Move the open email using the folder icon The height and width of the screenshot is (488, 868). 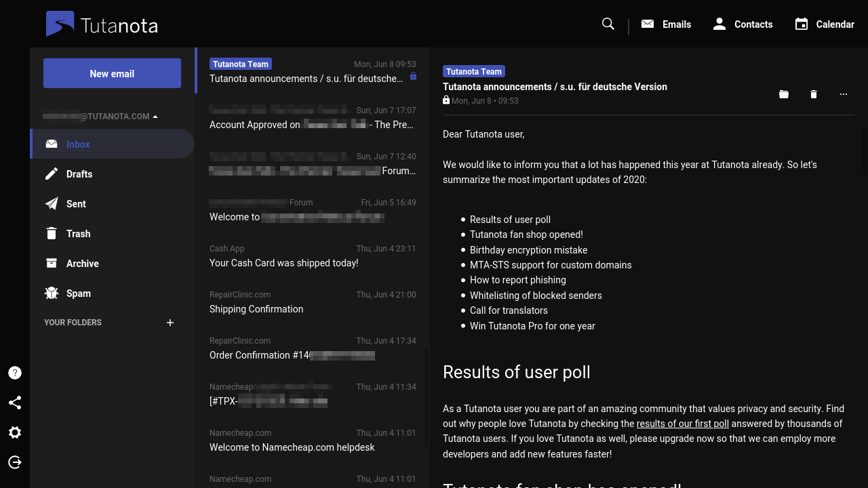coord(784,94)
